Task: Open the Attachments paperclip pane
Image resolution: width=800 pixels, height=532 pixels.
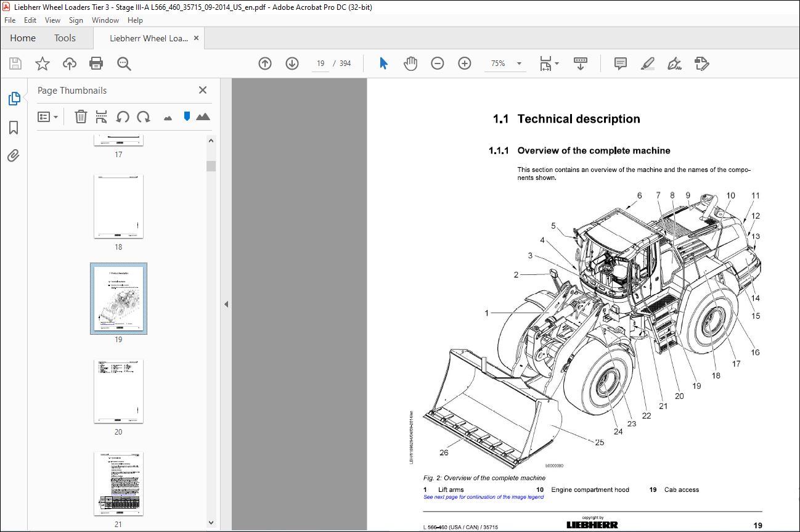Action: pos(14,155)
